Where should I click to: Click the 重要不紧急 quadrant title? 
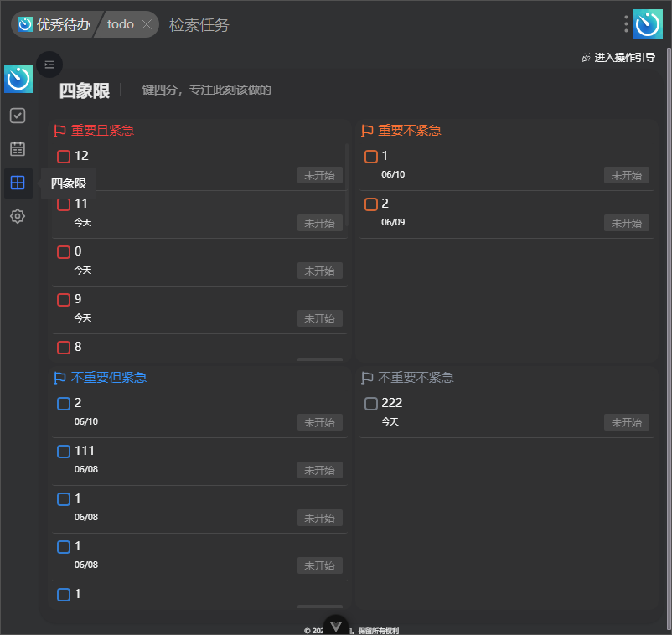[x=409, y=130]
